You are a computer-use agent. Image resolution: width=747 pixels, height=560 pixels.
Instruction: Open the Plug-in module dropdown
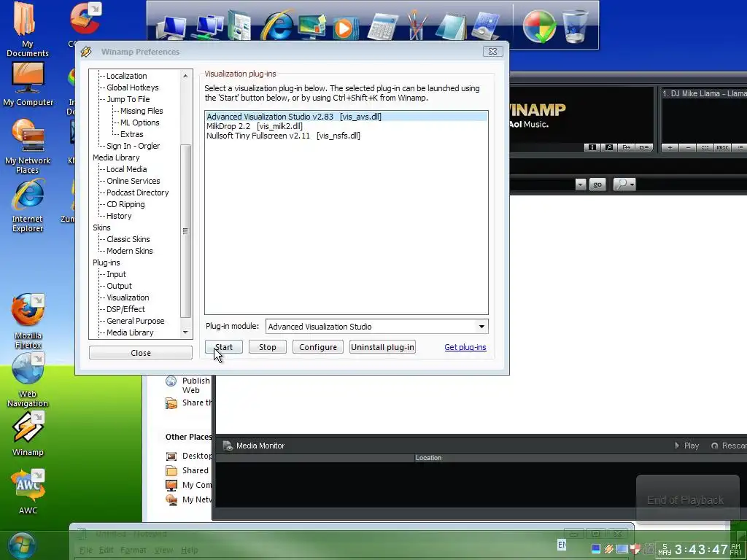coord(481,327)
